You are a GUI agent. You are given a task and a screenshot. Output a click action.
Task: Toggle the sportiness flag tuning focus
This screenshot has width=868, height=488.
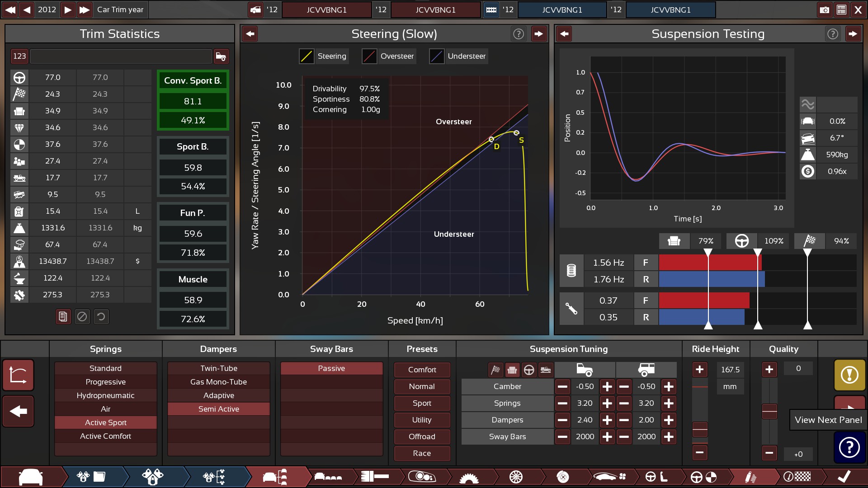coord(495,370)
